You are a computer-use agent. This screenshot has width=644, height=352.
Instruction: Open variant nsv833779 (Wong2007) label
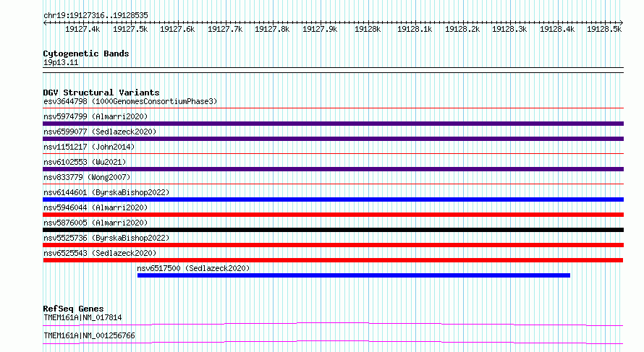point(87,177)
